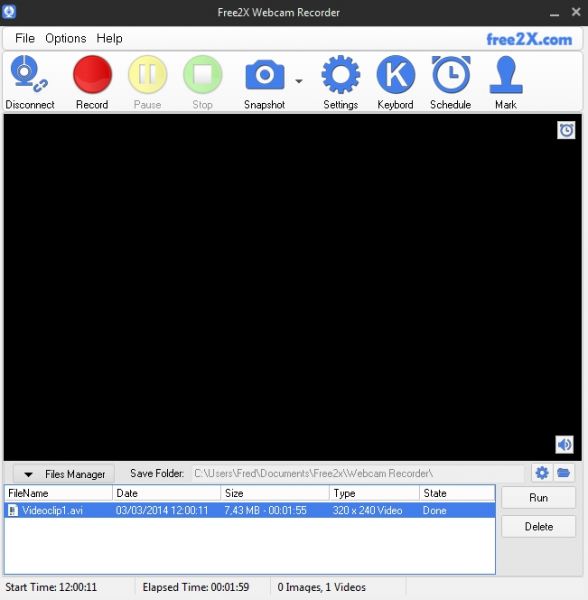Click the save folder gear icon
This screenshot has height=600, width=588.
point(542,473)
